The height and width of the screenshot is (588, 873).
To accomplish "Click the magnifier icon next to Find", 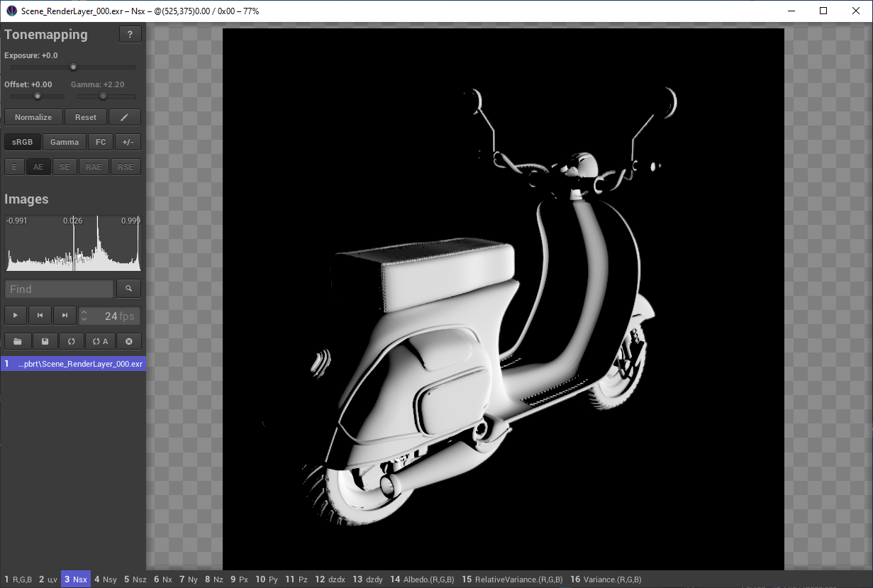I will click(x=129, y=289).
